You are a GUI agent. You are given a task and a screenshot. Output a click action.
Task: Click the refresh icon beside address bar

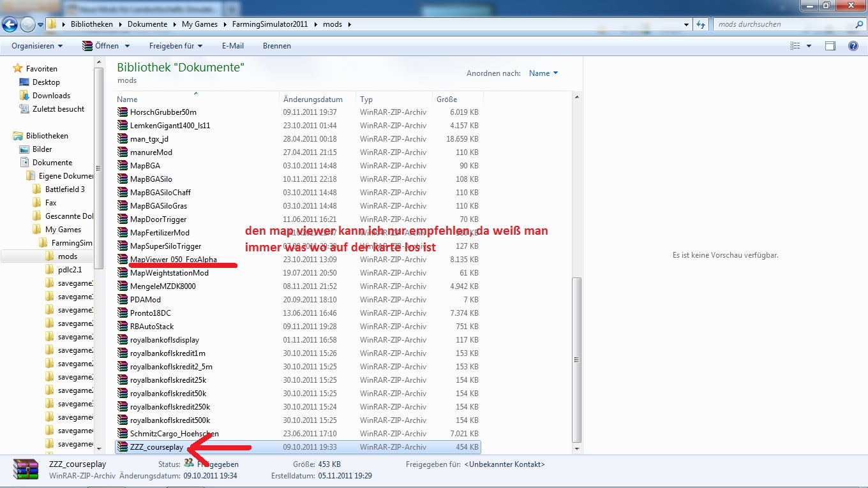(701, 24)
